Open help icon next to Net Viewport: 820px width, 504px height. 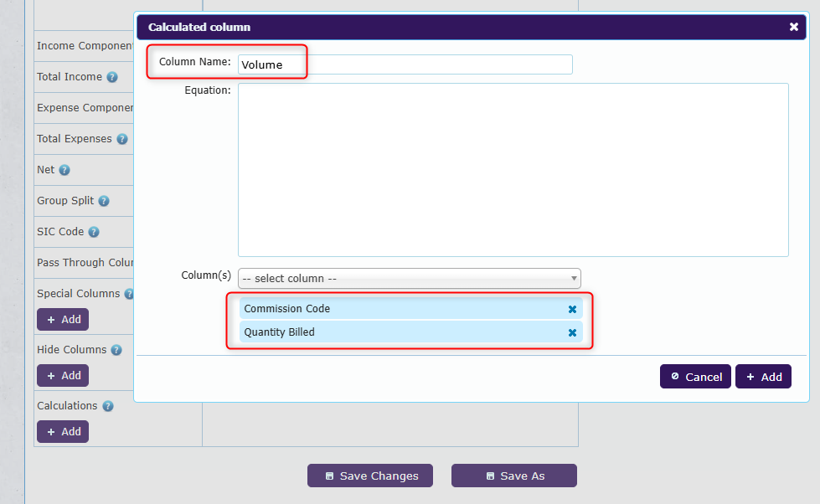(64, 170)
